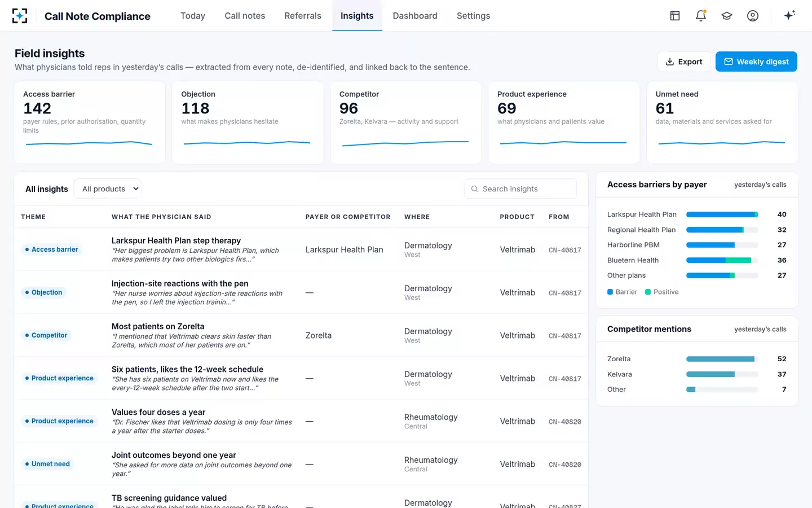This screenshot has height=508, width=812.
Task: Open "Joint outcomes beyond one year" insight
Action: pyautogui.click(x=174, y=455)
